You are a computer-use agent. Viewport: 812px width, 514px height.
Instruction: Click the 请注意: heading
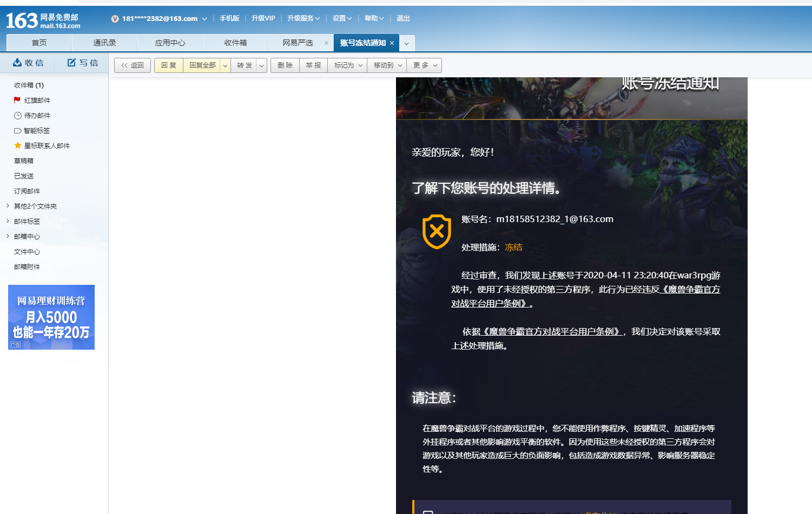click(434, 398)
